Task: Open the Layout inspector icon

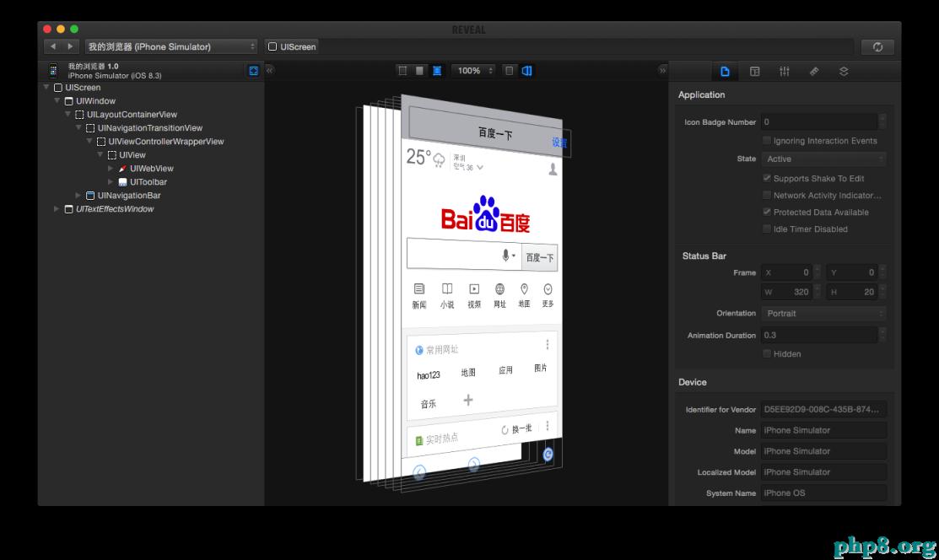Action: click(754, 72)
